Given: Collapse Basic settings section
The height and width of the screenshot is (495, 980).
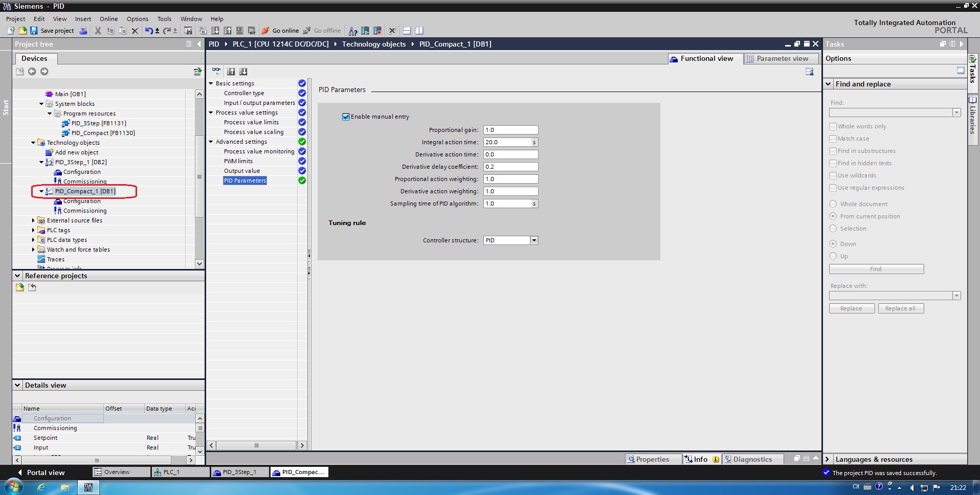Looking at the screenshot, I should click(x=211, y=83).
